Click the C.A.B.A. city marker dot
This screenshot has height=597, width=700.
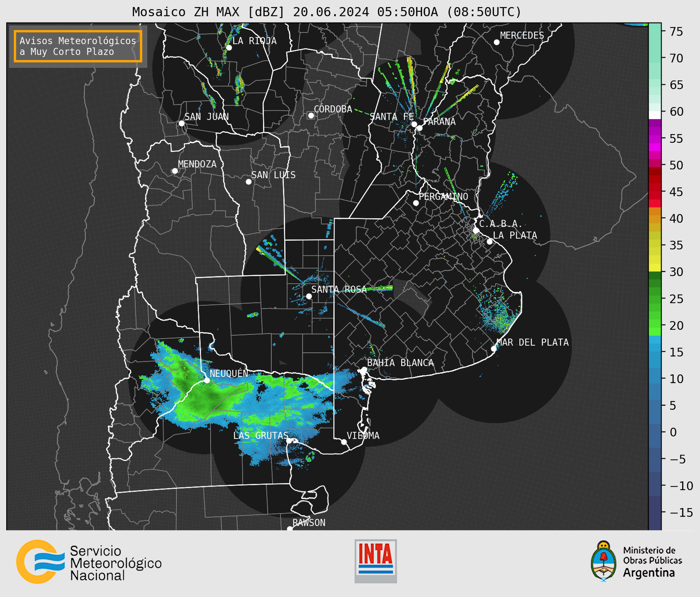(476, 230)
